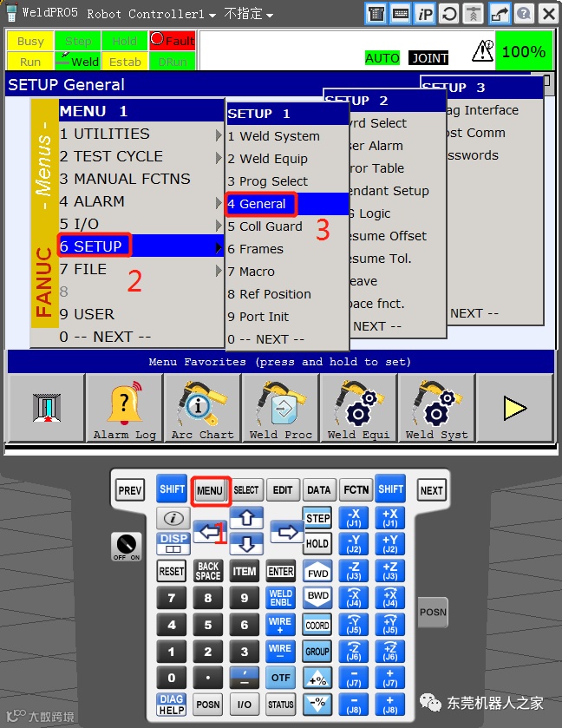Click the help question mark toolbar icon
Screen dimensions: 562x728
(x=524, y=14)
